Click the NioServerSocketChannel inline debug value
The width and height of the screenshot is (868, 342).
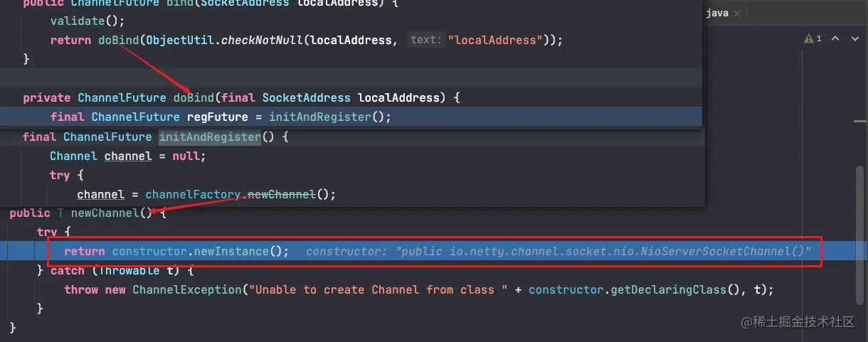click(559, 252)
